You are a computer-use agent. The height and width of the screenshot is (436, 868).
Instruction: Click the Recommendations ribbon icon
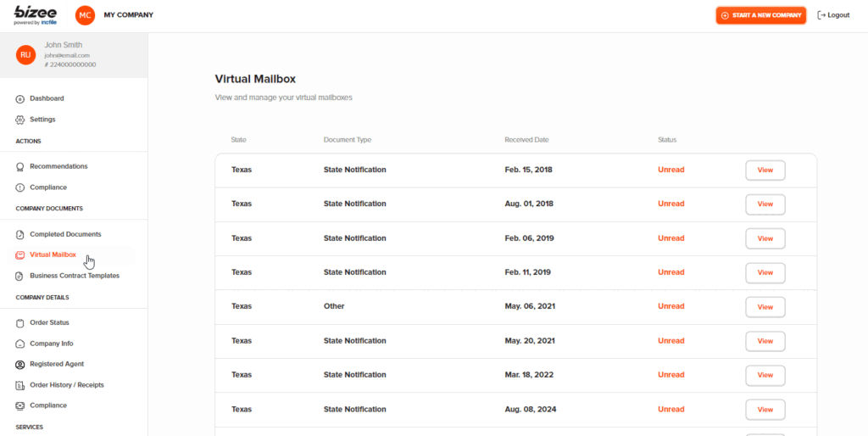click(20, 167)
